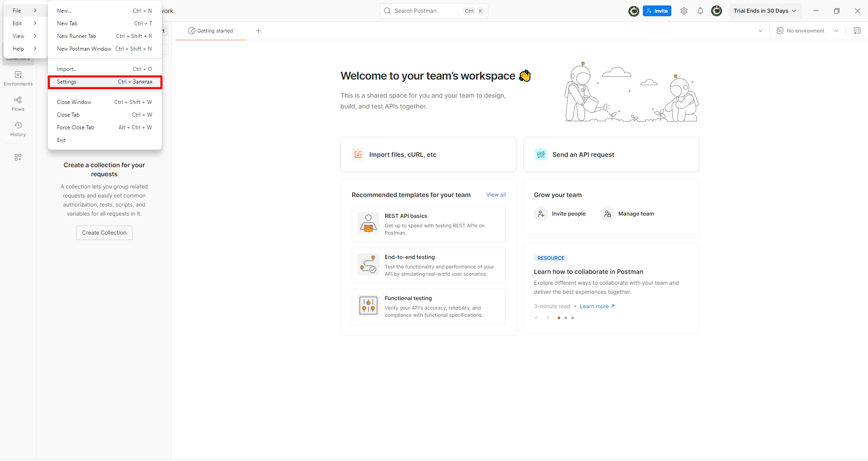Open the Environments sidebar panel

pyautogui.click(x=18, y=78)
